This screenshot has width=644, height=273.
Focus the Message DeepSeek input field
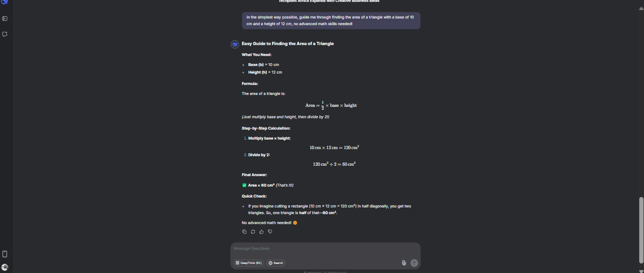(325, 249)
